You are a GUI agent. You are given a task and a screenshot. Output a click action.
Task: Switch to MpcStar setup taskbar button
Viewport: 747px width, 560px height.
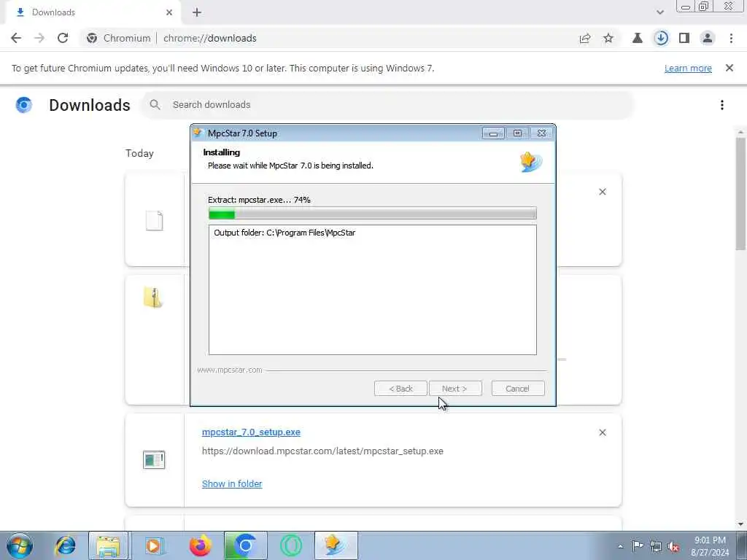pyautogui.click(x=336, y=545)
